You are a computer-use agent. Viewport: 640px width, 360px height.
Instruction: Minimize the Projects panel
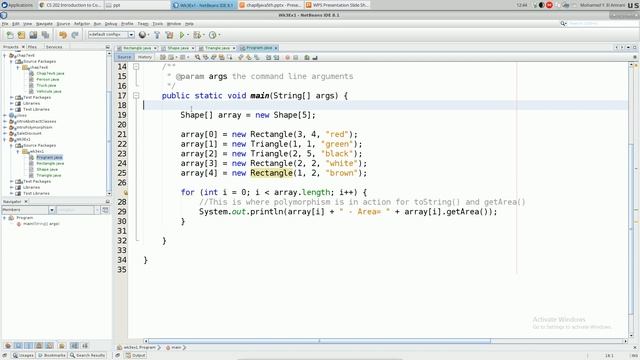pyautogui.click(x=108, y=47)
